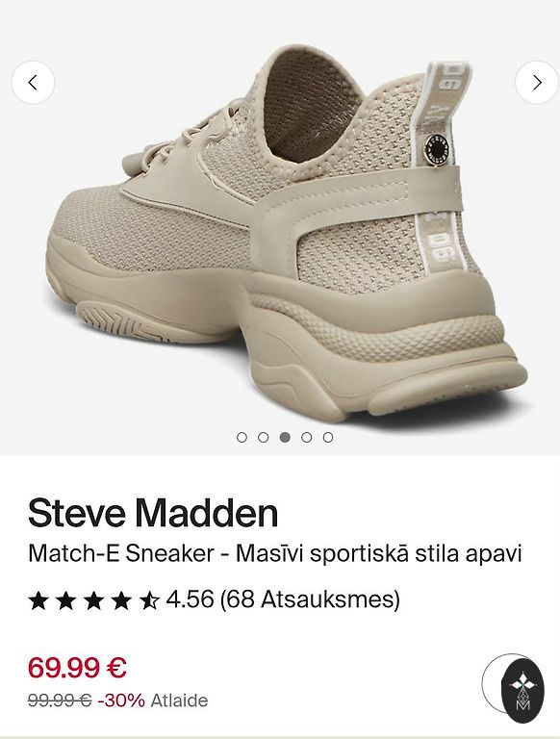Select the fourth carousel dot indicator
This screenshot has width=560, height=739.
click(x=306, y=438)
